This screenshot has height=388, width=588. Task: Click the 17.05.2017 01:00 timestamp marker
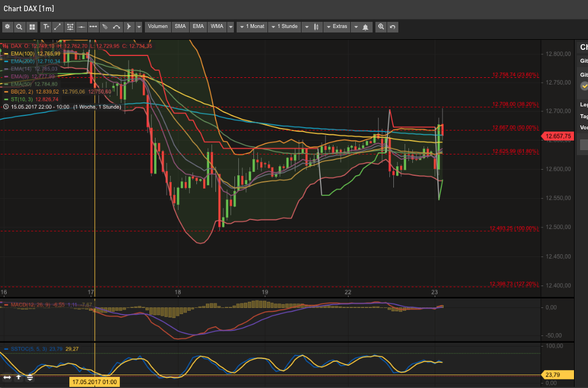pos(94,381)
